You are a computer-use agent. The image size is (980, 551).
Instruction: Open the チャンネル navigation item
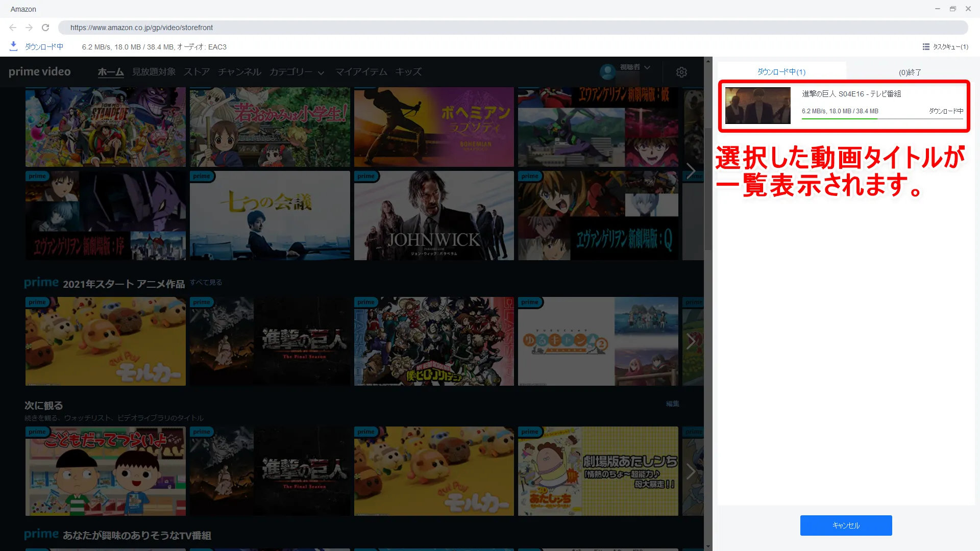(x=239, y=72)
